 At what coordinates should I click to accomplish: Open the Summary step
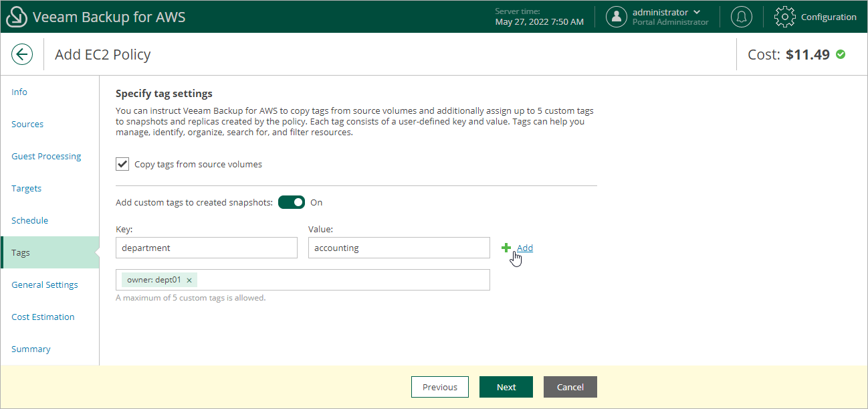[x=31, y=349]
